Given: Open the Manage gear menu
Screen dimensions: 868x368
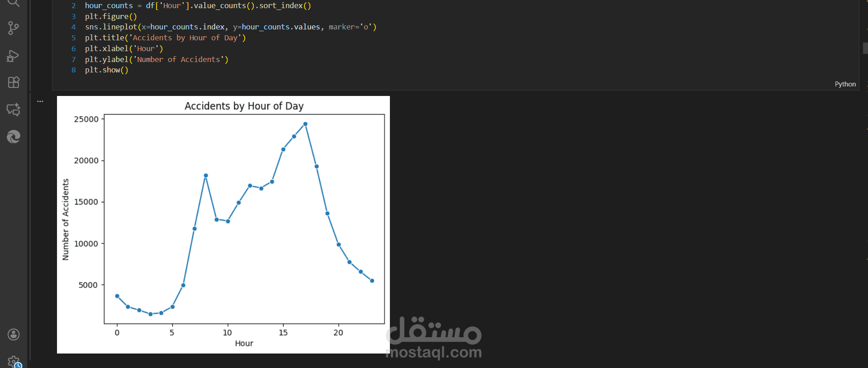Looking at the screenshot, I should [14, 361].
